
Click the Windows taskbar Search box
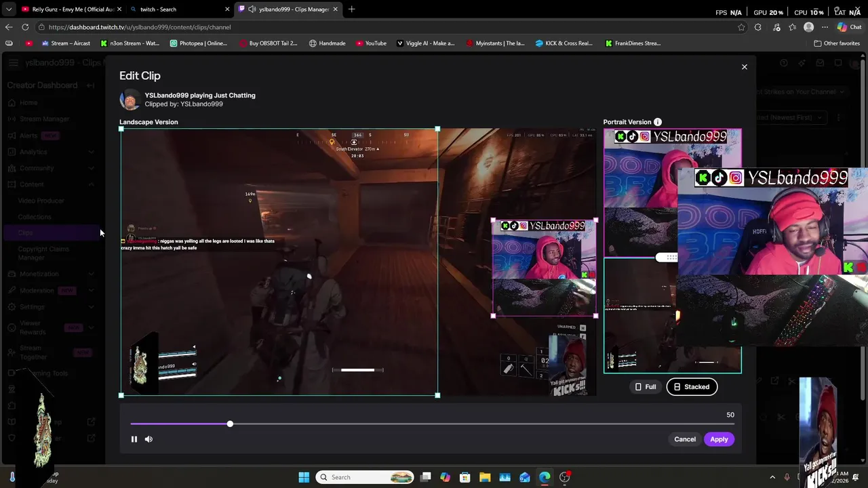366,477
